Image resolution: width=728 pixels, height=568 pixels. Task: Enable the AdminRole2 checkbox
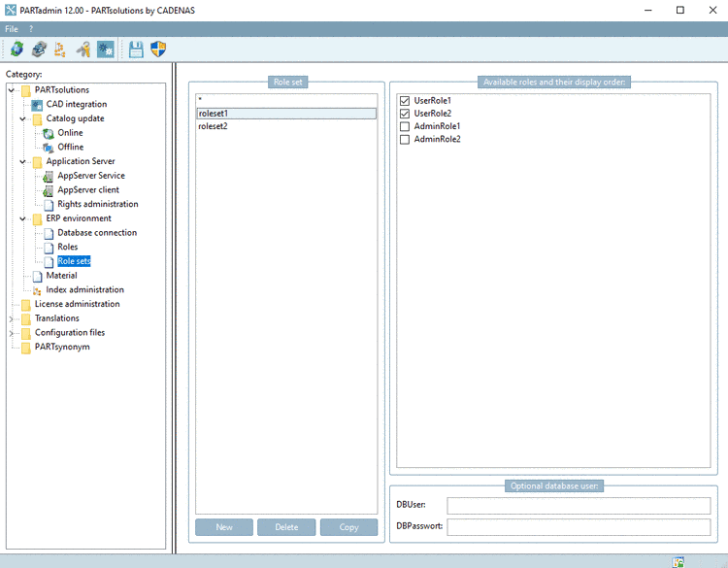tap(405, 139)
